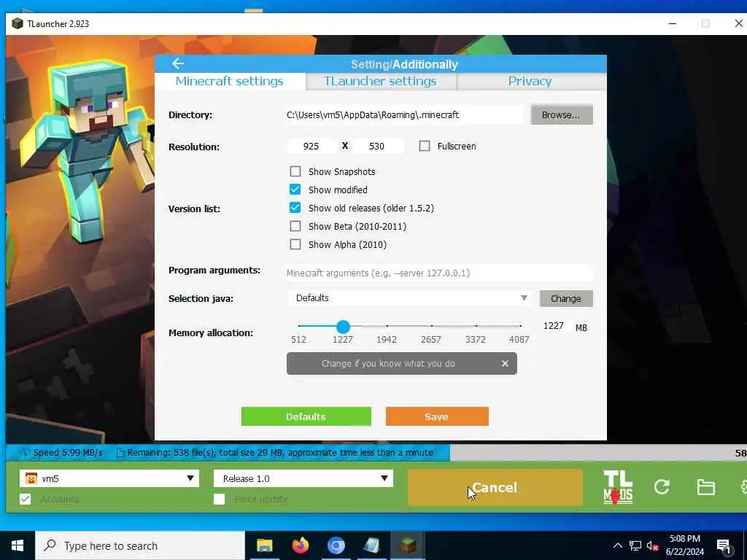Screen dimensions: 747x560
Task: Click the Speed 5.99 MB/s status text
Action: point(68,452)
